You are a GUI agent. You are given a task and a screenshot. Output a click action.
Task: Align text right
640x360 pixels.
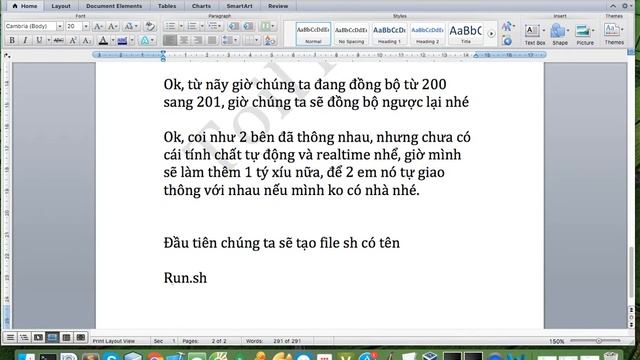pos(198,40)
